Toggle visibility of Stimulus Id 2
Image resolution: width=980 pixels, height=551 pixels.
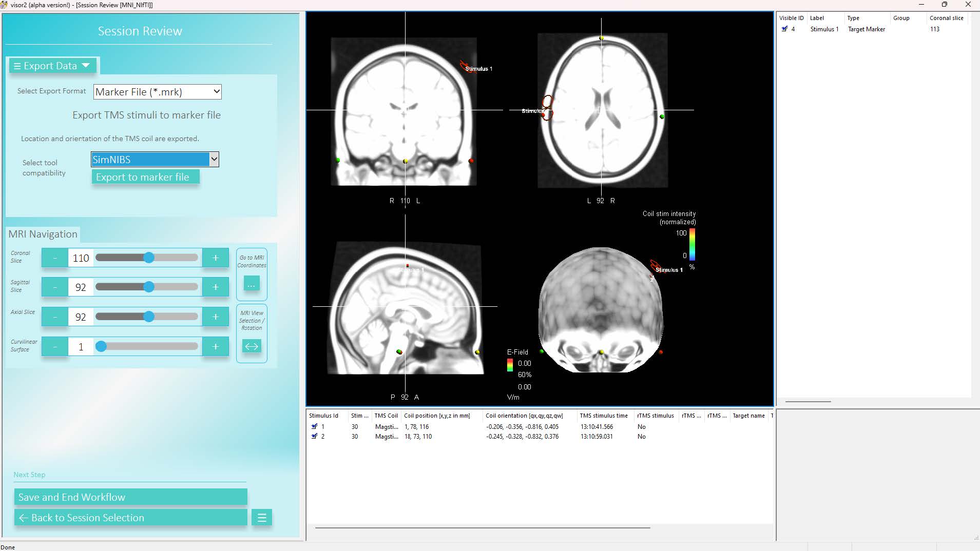(x=314, y=436)
